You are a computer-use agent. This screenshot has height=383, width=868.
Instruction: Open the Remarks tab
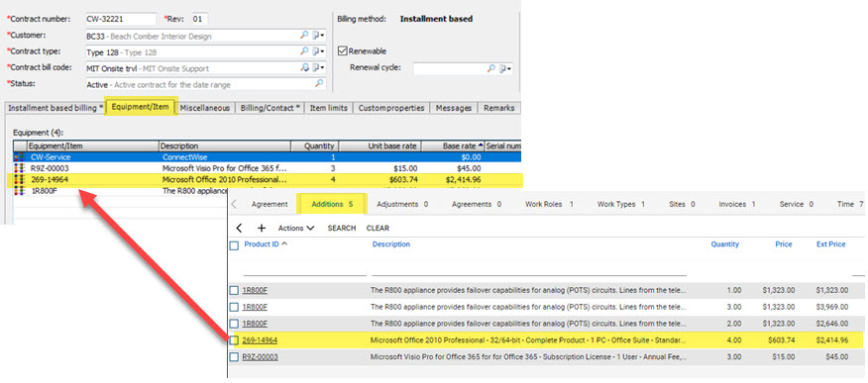pyautogui.click(x=498, y=108)
